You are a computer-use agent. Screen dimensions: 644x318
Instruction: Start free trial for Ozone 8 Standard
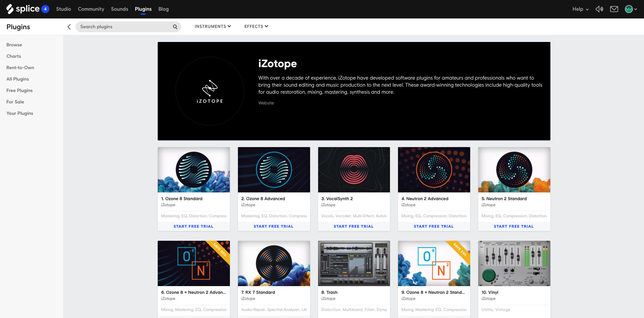193,226
